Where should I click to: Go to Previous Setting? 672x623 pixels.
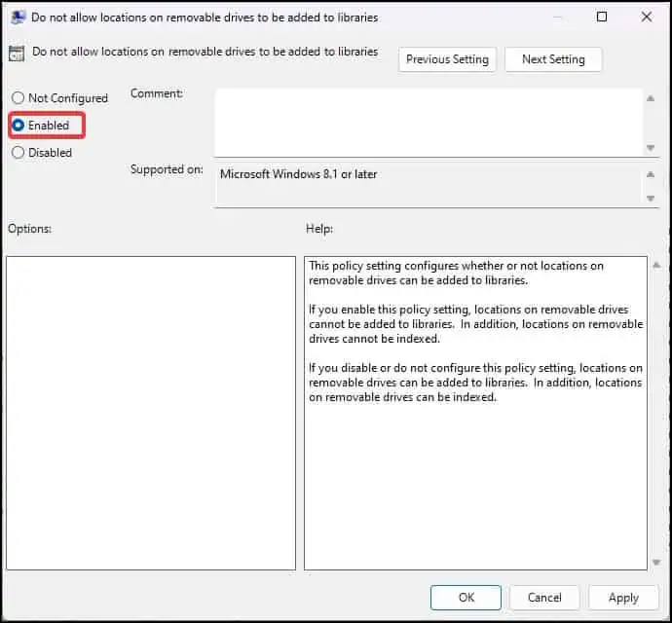(x=447, y=59)
